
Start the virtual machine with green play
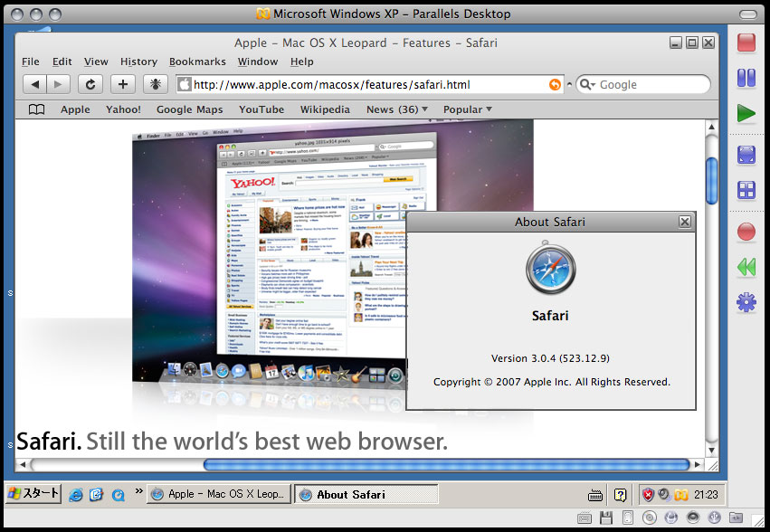746,113
